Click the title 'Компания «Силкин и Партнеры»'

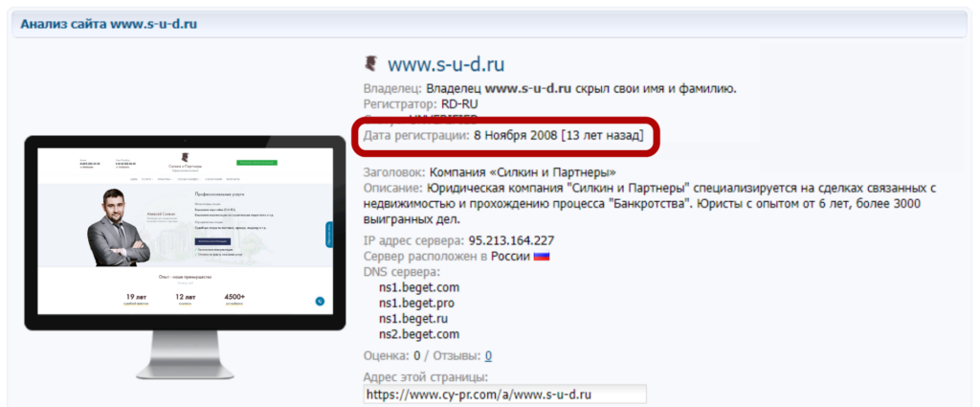tap(523, 171)
